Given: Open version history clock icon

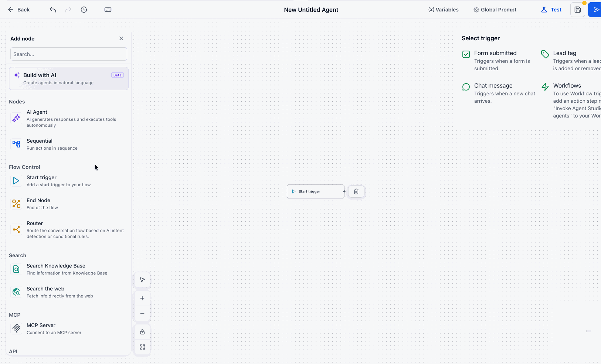Looking at the screenshot, I should coord(84,10).
